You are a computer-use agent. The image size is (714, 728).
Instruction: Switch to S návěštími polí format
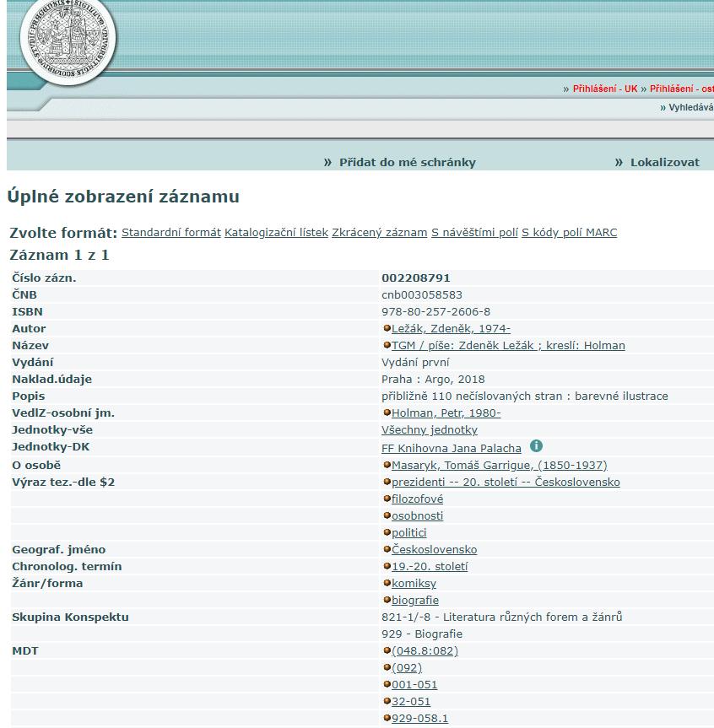(x=474, y=233)
